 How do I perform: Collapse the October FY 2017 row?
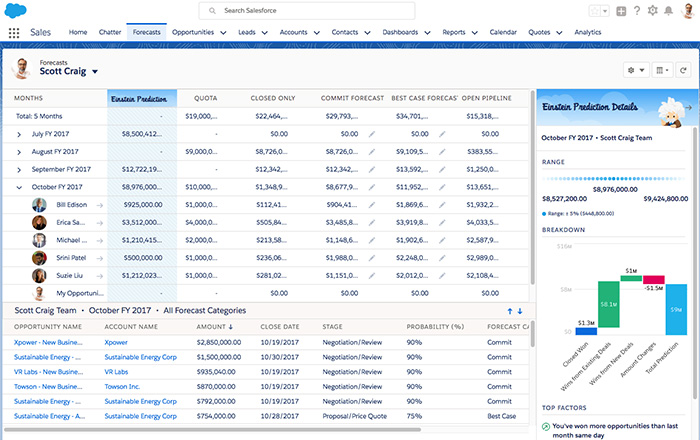(19, 187)
